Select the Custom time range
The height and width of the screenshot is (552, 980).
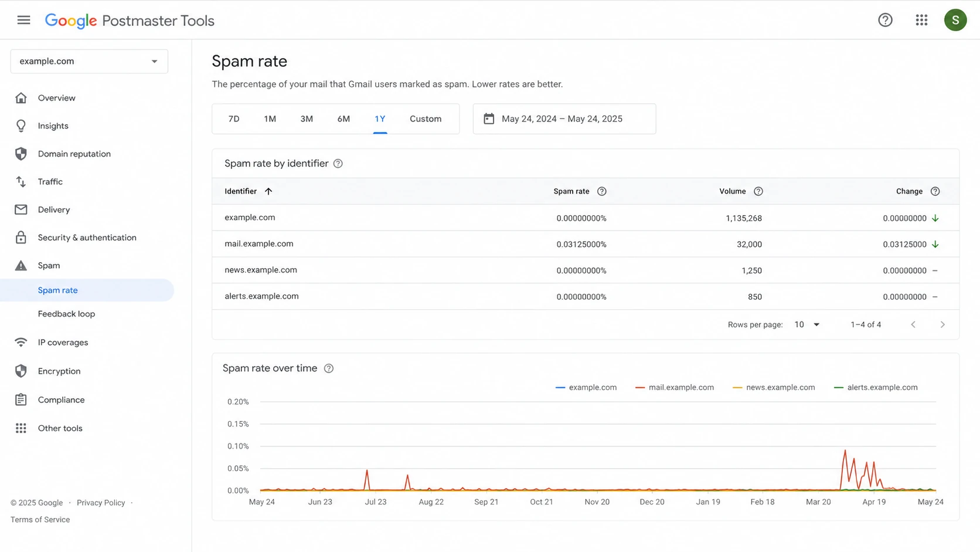(x=426, y=119)
